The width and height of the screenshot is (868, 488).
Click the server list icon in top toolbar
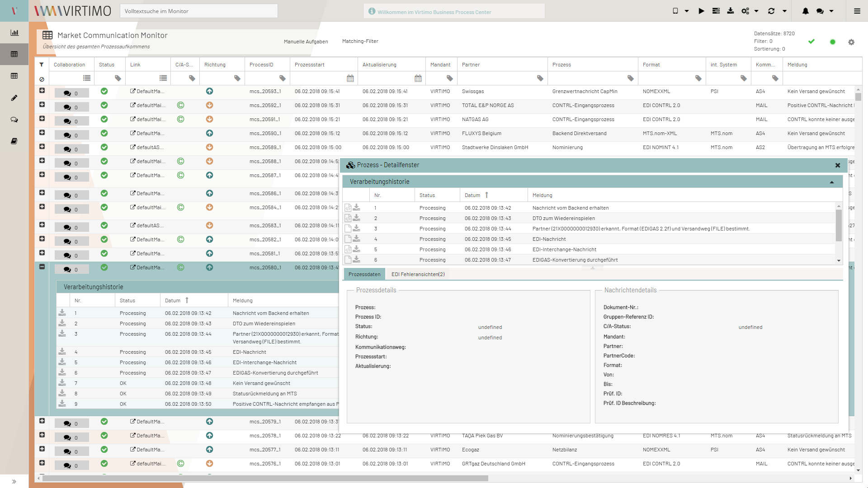716,11
